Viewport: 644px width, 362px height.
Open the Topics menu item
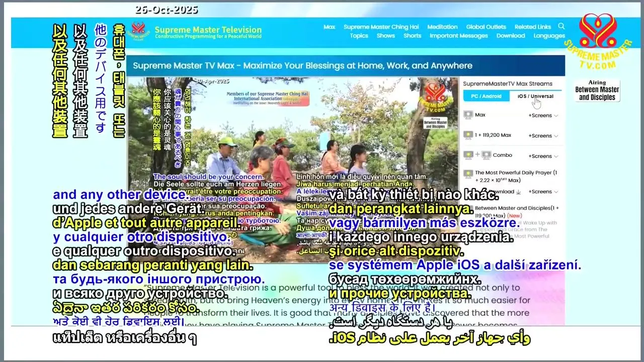coord(359,36)
